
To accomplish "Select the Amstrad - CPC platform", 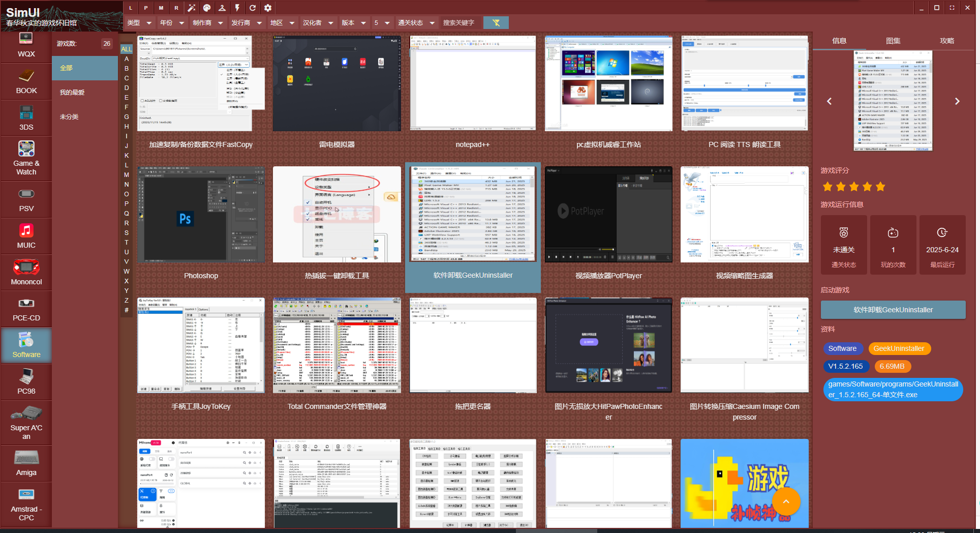I will 26,504.
